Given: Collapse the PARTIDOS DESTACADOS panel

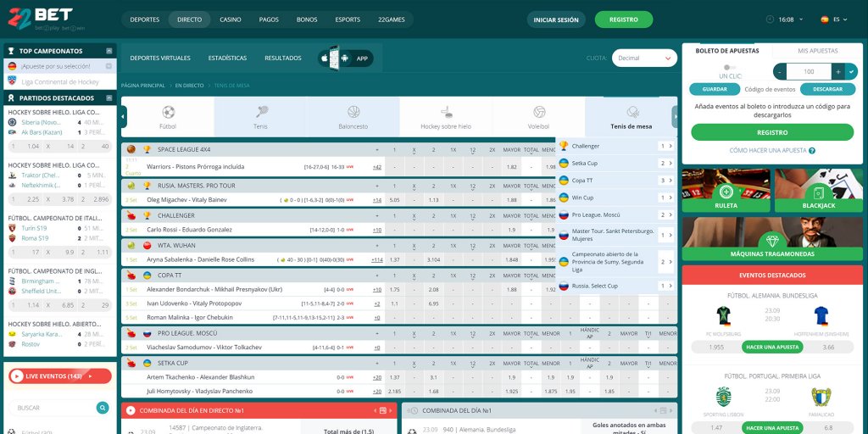Looking at the screenshot, I should click(x=109, y=98).
